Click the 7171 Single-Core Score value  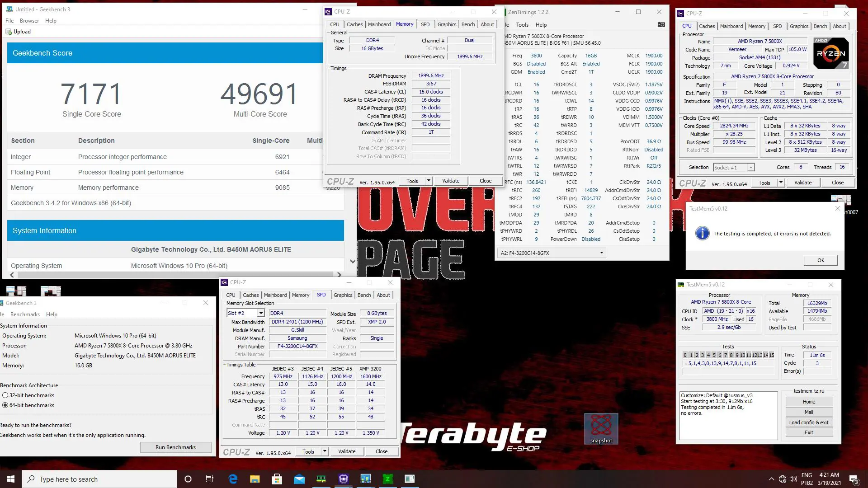pyautogui.click(x=91, y=94)
